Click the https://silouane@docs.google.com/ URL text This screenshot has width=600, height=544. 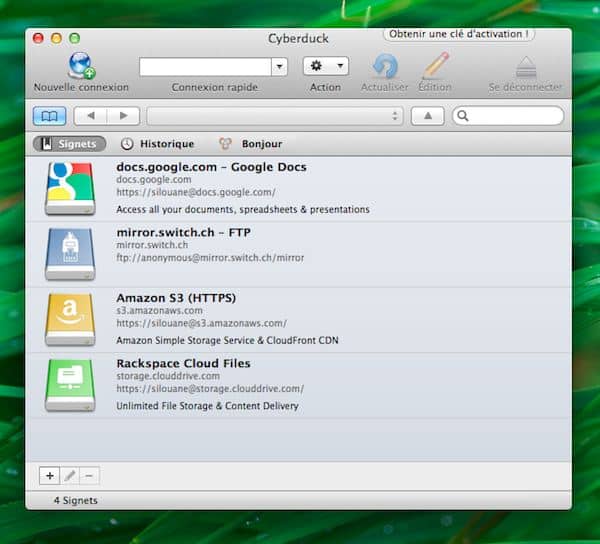click(196, 192)
